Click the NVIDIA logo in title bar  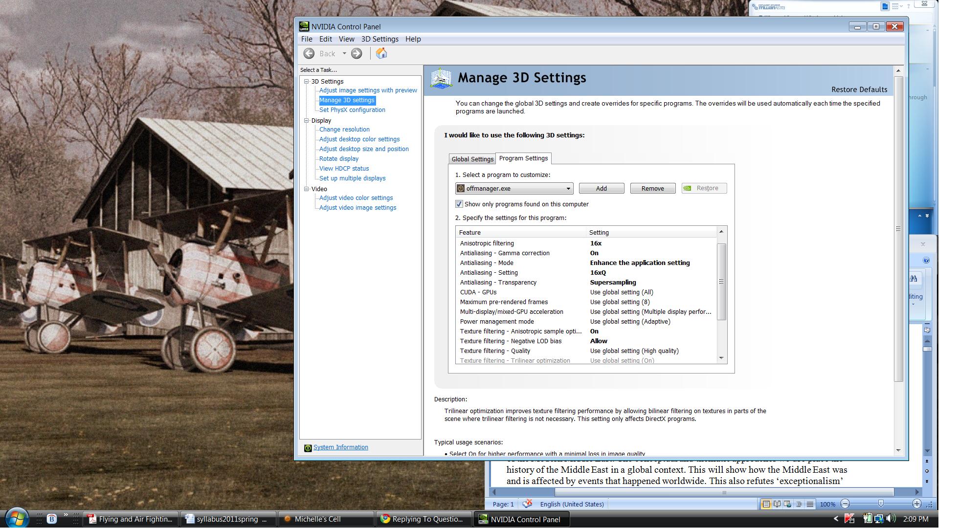pyautogui.click(x=304, y=26)
